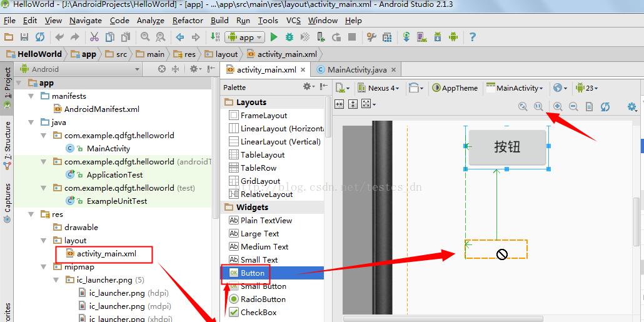
Task: Open the Refactor menu
Action: [188, 21]
